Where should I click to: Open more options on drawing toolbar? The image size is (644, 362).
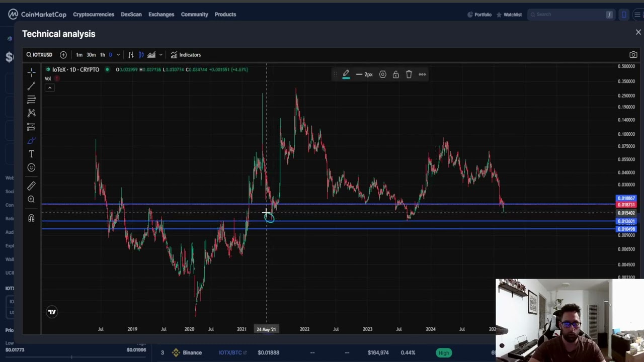tap(422, 74)
